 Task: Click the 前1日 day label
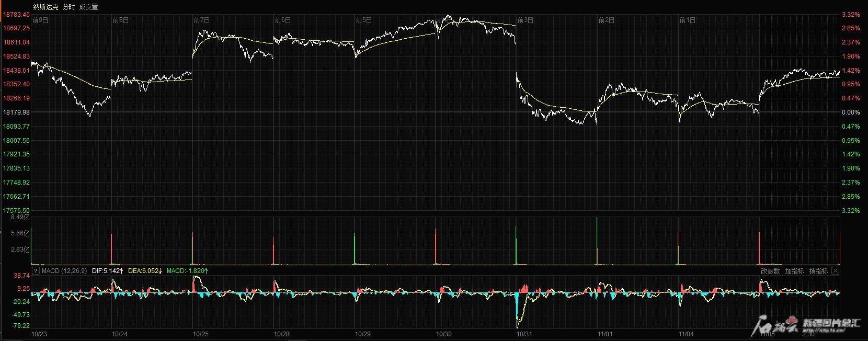point(688,20)
